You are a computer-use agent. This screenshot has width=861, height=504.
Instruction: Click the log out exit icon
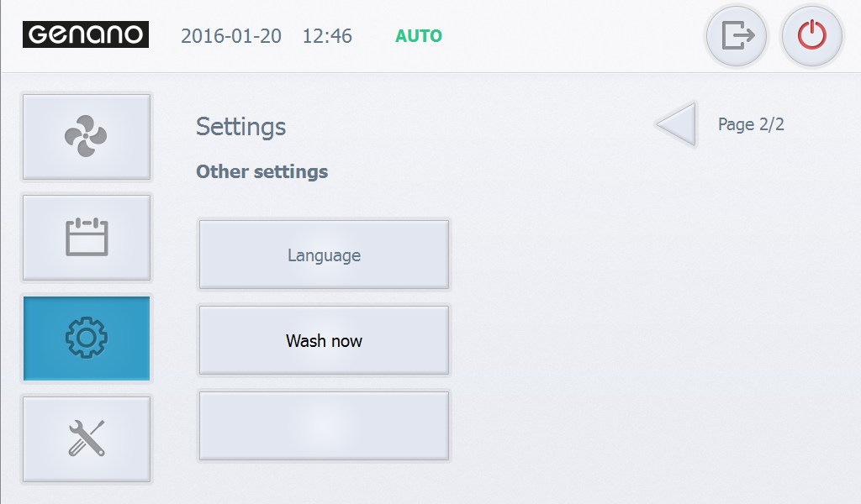pos(737,36)
